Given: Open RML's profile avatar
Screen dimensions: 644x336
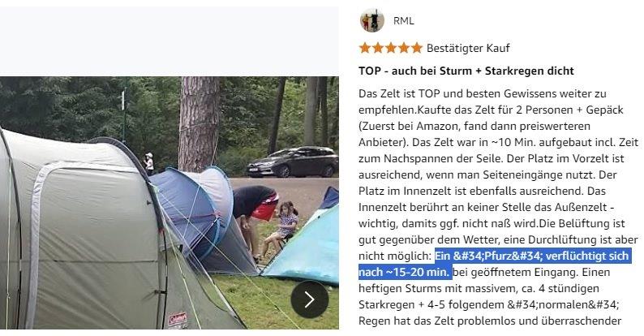Looking at the screenshot, I should pos(371,20).
